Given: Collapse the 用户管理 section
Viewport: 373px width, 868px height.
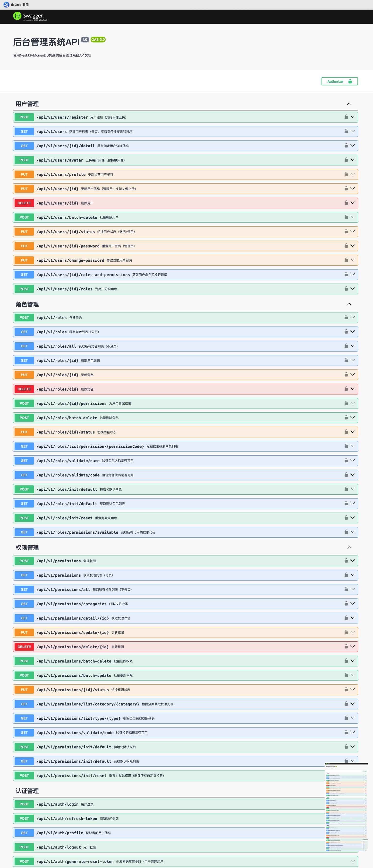Looking at the screenshot, I should [349, 104].
